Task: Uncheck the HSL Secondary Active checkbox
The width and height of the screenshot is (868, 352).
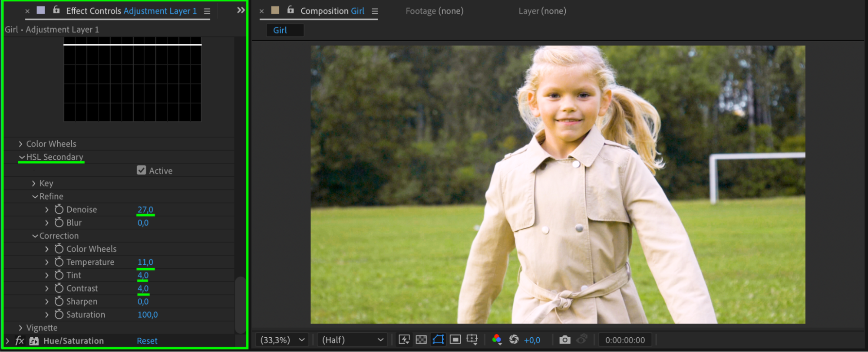Action: pyautogui.click(x=142, y=170)
